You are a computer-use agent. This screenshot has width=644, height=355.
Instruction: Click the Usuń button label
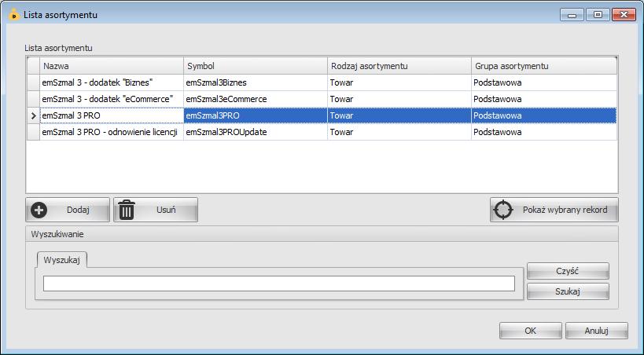pos(166,210)
